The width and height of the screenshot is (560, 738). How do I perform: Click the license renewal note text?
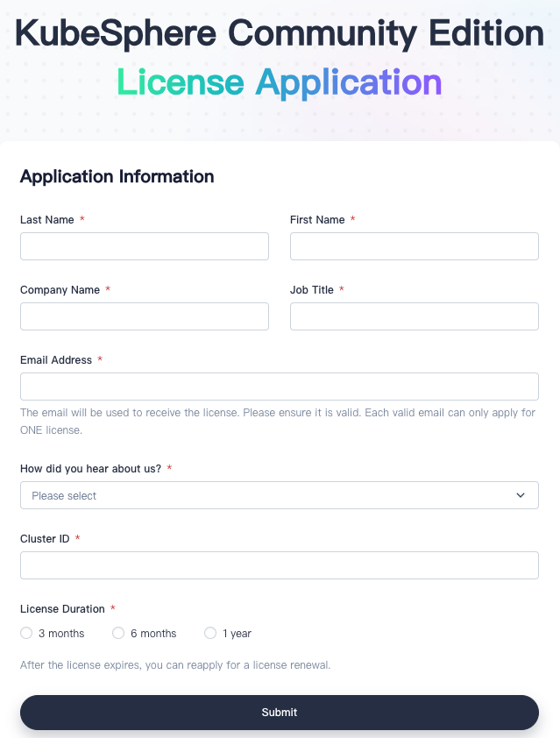[176, 664]
